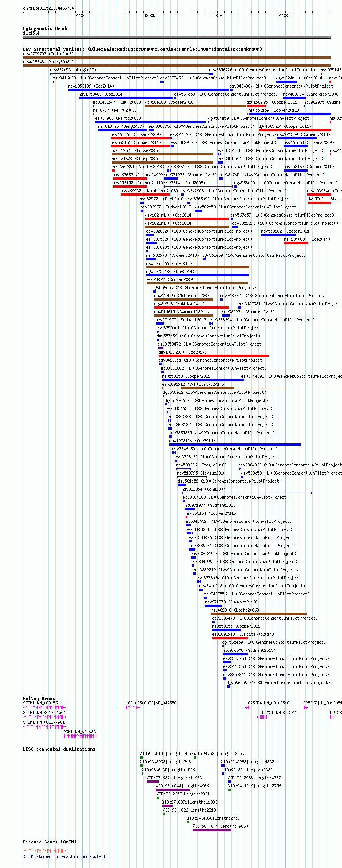Open the RRM1|NM_001033 gene track
This screenshot has width=342, height=868.
80,736
